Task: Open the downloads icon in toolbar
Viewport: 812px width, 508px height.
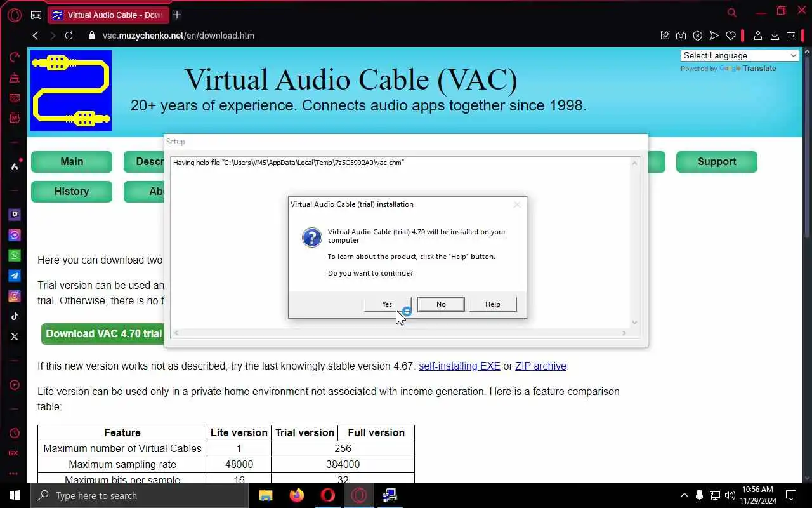Action: 775,36
